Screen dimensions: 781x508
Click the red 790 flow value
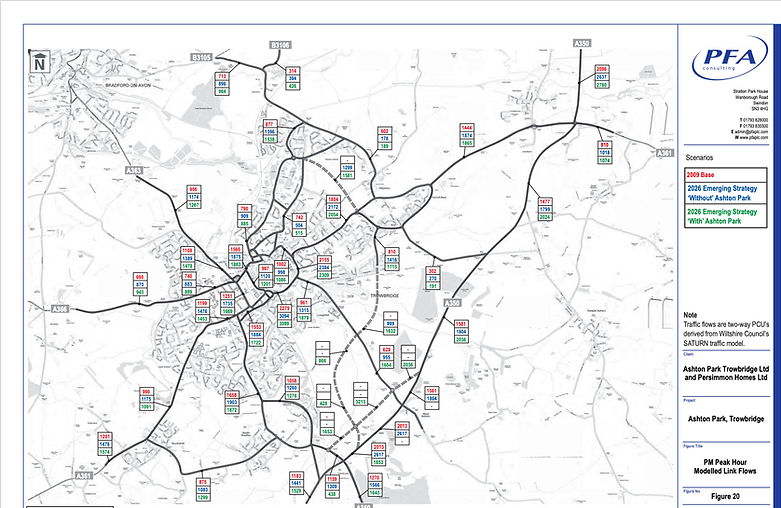point(245,209)
